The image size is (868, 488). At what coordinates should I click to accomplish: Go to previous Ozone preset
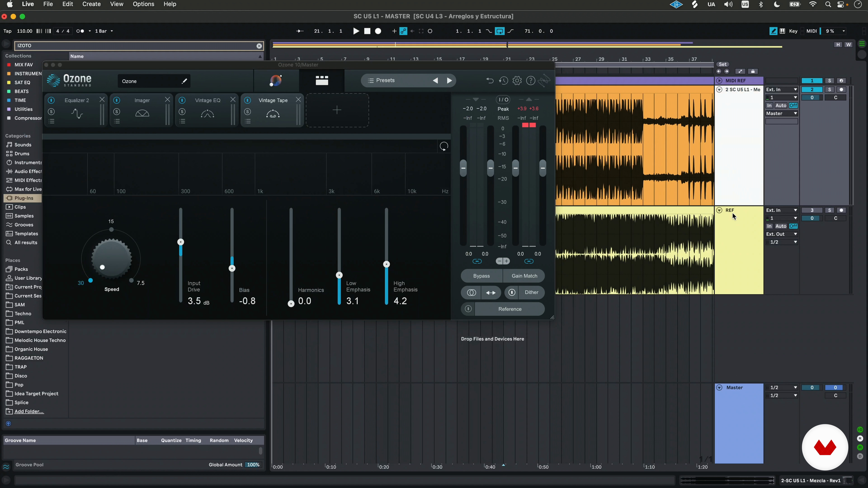tap(435, 80)
